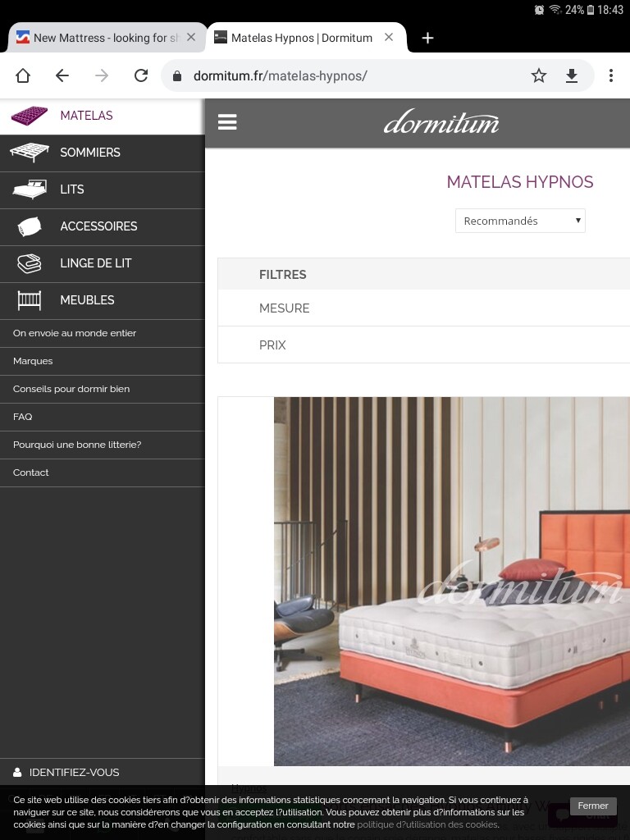Open the browser three-dot menu

[x=610, y=75]
